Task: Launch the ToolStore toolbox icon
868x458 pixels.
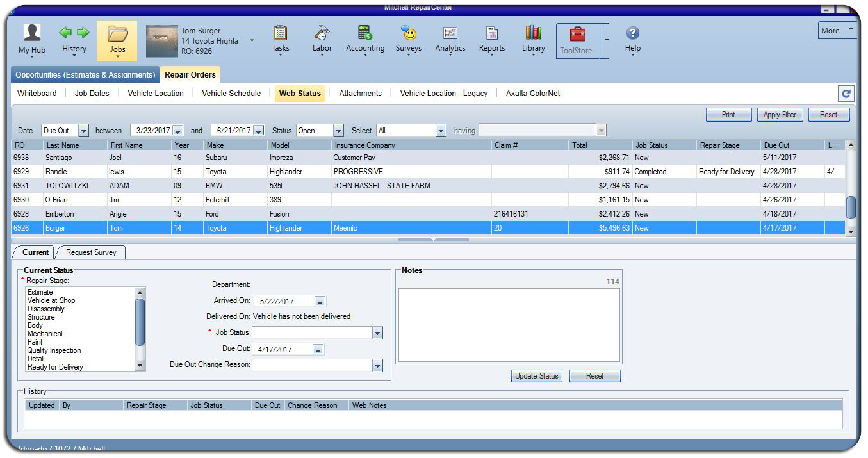Action: pyautogui.click(x=577, y=34)
